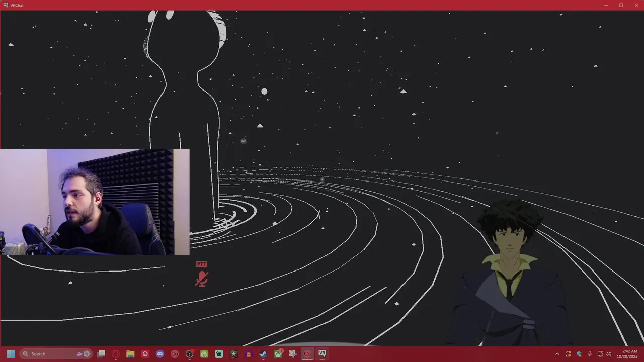
Task: Click the VRChat logo in title bar
Action: tap(6, 5)
